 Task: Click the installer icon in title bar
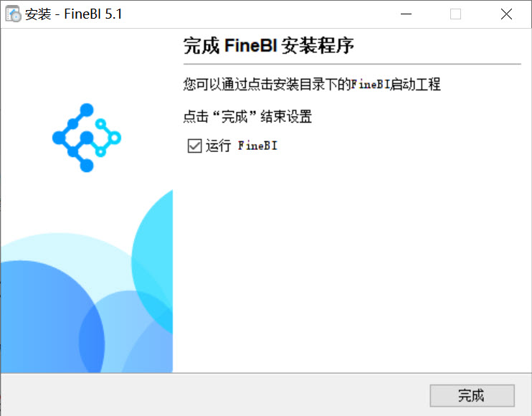pos(13,14)
